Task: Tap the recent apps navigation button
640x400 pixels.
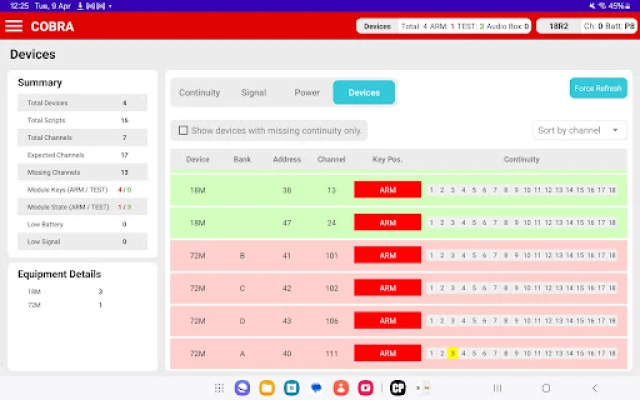Action: pos(497,387)
